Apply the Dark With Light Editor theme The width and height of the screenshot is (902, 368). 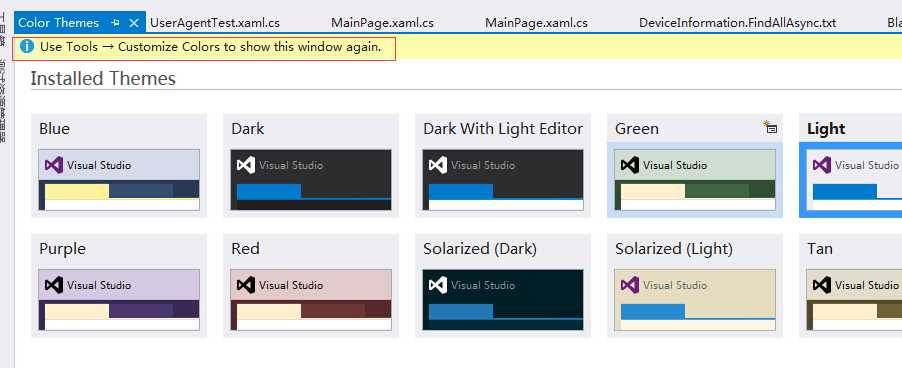tap(503, 166)
